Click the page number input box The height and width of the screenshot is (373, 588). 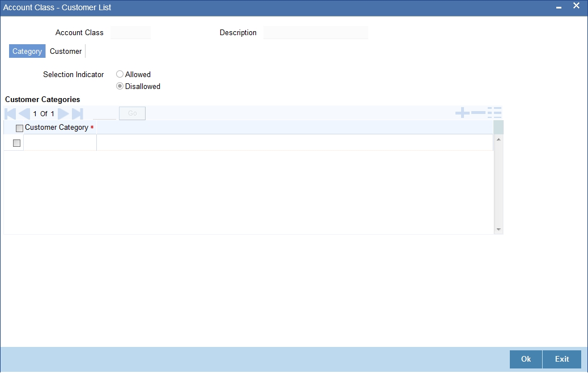click(104, 113)
